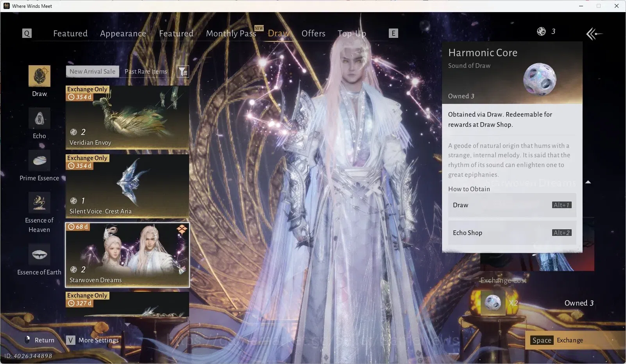Viewport: 626px width, 364px height.
Task: Open the Top-Up tab
Action: point(352,34)
